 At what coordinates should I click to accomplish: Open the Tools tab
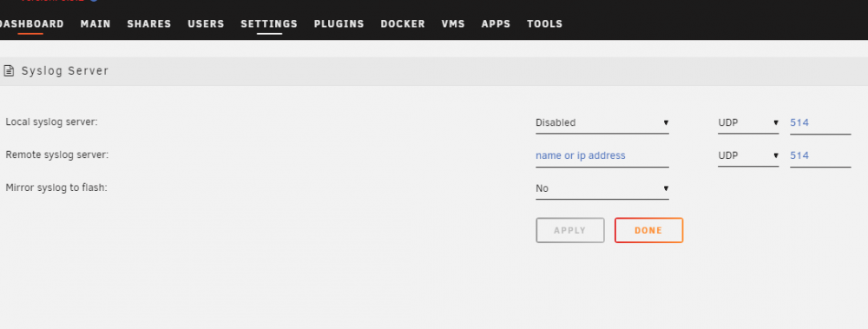[545, 23]
